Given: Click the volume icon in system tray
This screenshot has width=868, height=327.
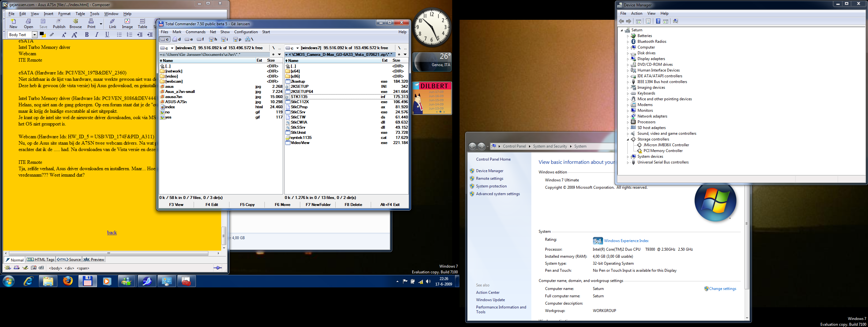Looking at the screenshot, I should tap(428, 281).
